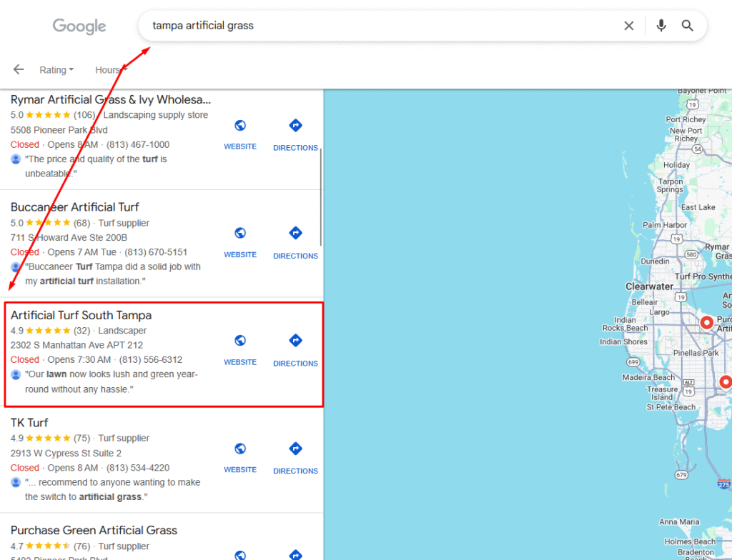Open Purchase Green Artificial Grass listing title

point(94,531)
